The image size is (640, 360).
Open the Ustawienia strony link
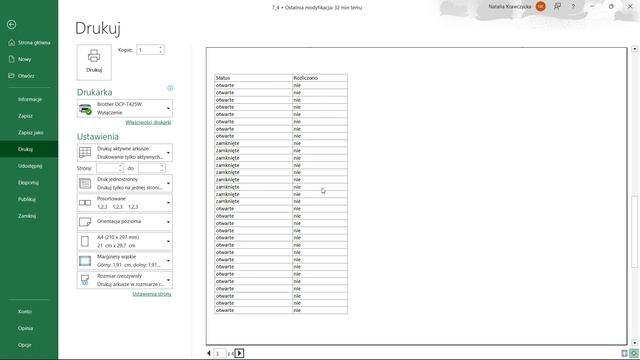[x=152, y=294]
